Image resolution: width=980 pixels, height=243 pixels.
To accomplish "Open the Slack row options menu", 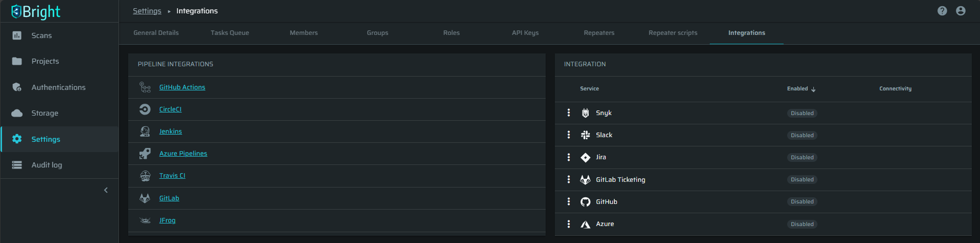I will click(568, 135).
